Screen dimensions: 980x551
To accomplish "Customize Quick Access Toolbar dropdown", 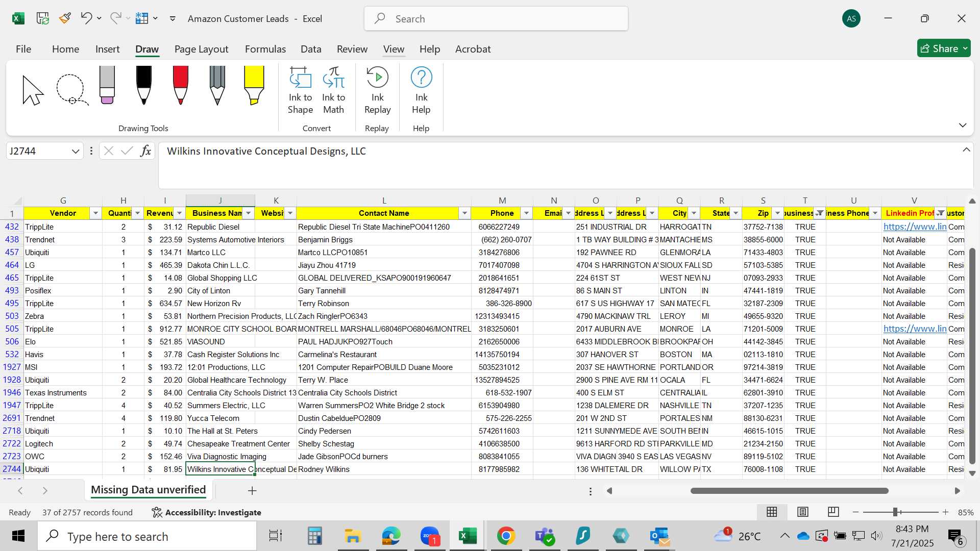I will (x=173, y=18).
